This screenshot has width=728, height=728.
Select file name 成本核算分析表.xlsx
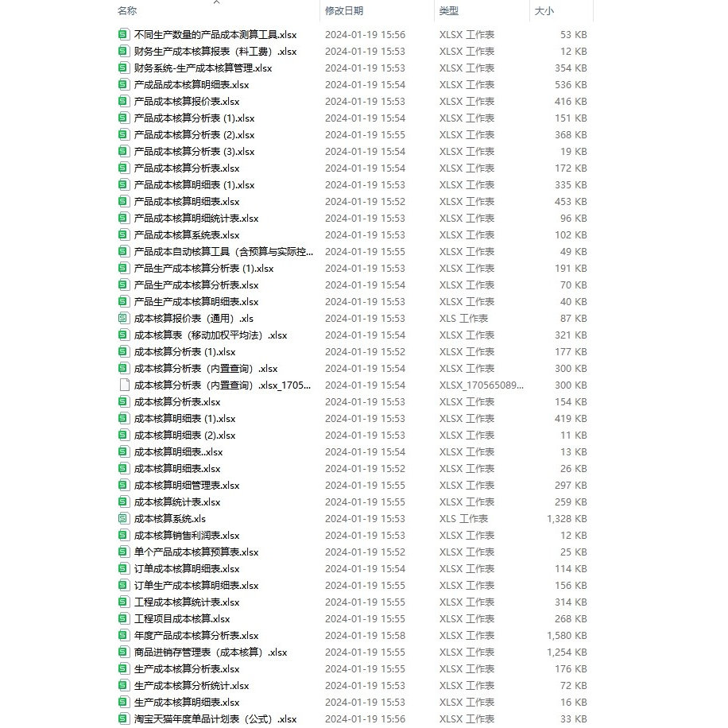(177, 401)
